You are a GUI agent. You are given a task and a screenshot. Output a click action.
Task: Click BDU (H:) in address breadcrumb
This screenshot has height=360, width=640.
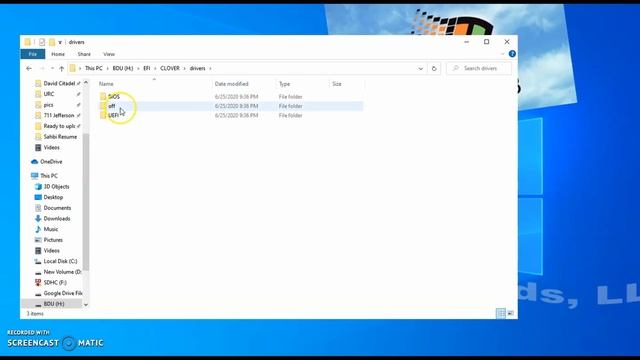(x=123, y=68)
